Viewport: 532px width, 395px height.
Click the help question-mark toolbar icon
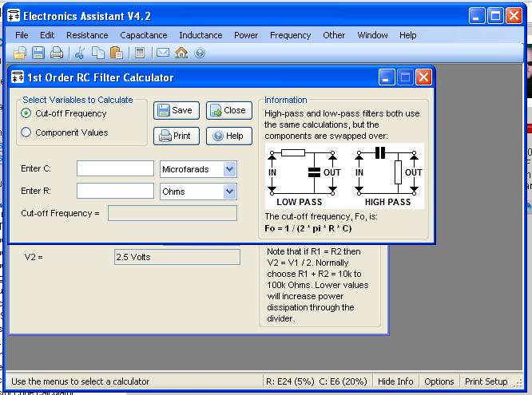tap(200, 53)
